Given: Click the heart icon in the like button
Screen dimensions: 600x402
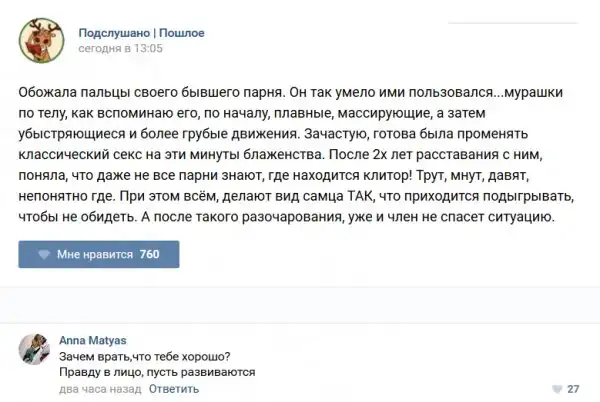Looking at the screenshot, I should click(x=43, y=255).
